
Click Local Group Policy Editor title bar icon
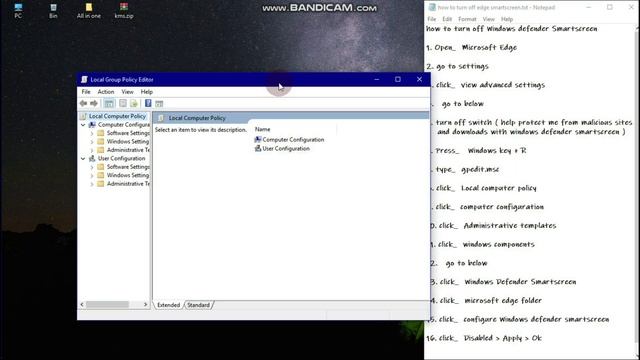pyautogui.click(x=84, y=80)
